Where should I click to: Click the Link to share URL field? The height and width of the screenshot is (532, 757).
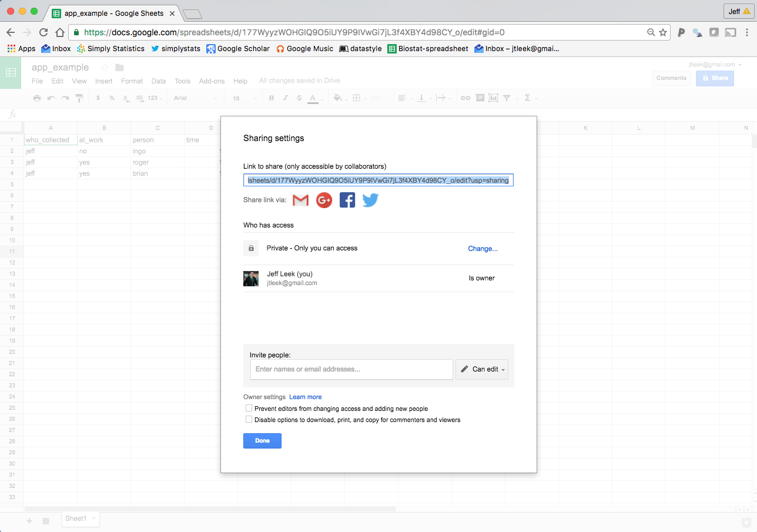click(x=378, y=180)
